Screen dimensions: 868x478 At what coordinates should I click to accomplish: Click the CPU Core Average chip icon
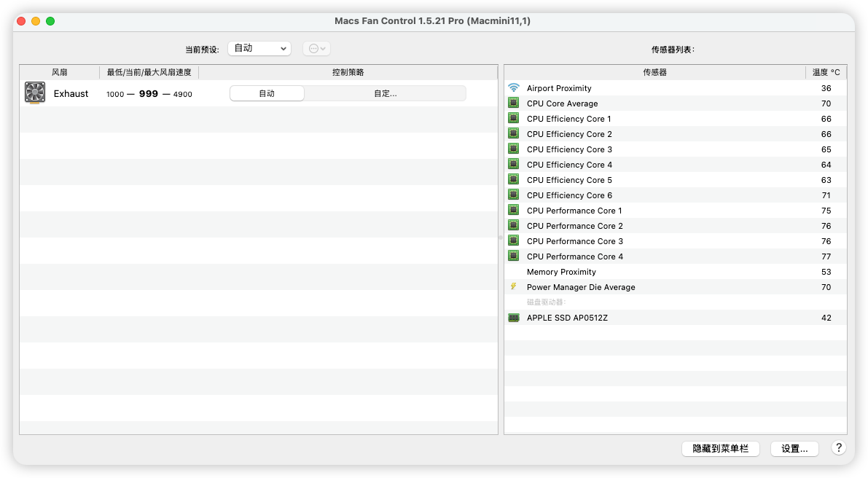pyautogui.click(x=514, y=103)
